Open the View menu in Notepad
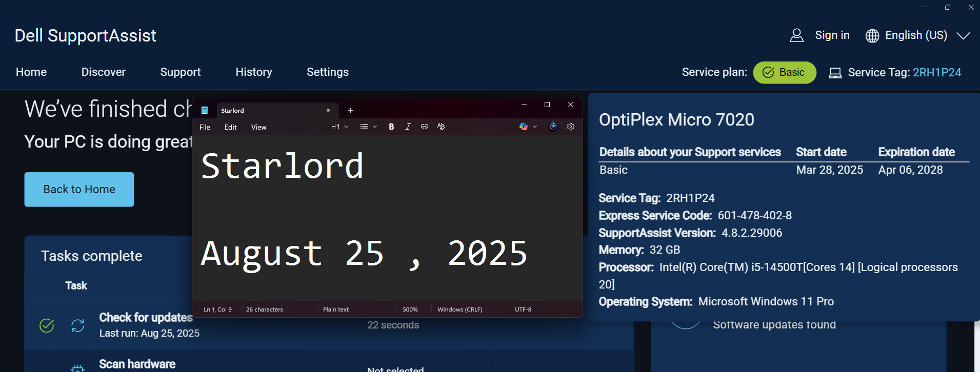Image resolution: width=980 pixels, height=372 pixels. tap(258, 127)
